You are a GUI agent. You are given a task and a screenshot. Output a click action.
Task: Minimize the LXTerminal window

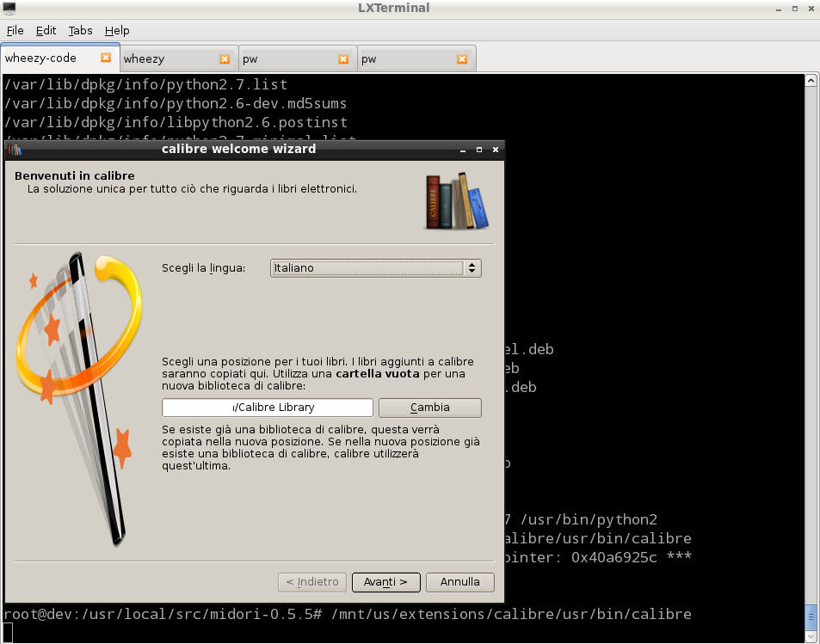point(779,9)
